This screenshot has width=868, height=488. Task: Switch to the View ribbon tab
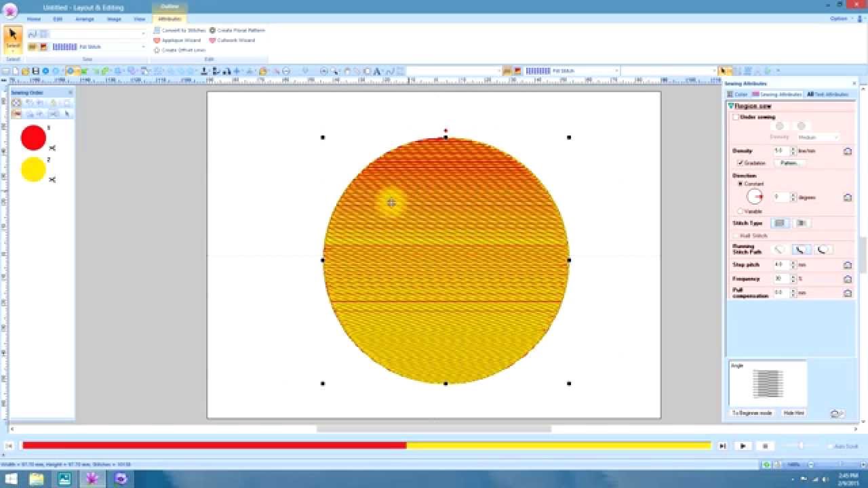[x=139, y=19]
